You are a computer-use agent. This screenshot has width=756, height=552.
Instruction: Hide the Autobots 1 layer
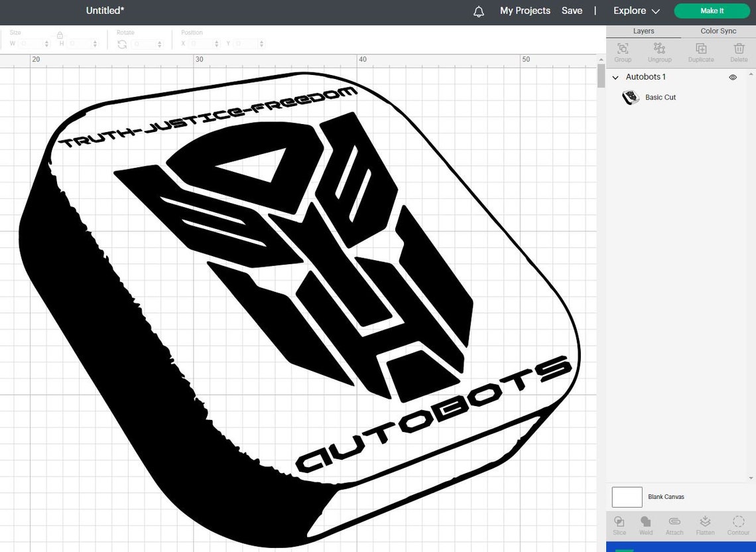[x=733, y=77]
